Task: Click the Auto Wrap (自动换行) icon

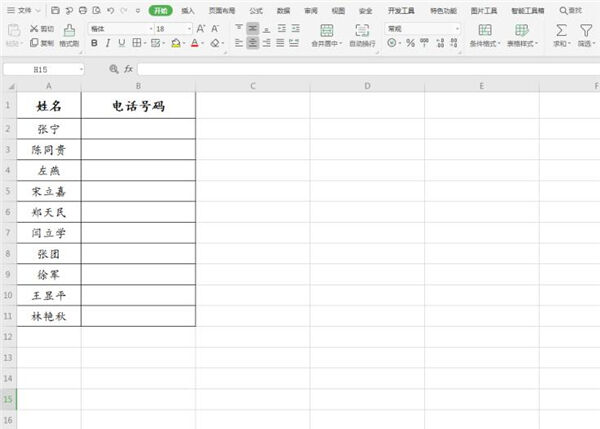Action: [362, 30]
